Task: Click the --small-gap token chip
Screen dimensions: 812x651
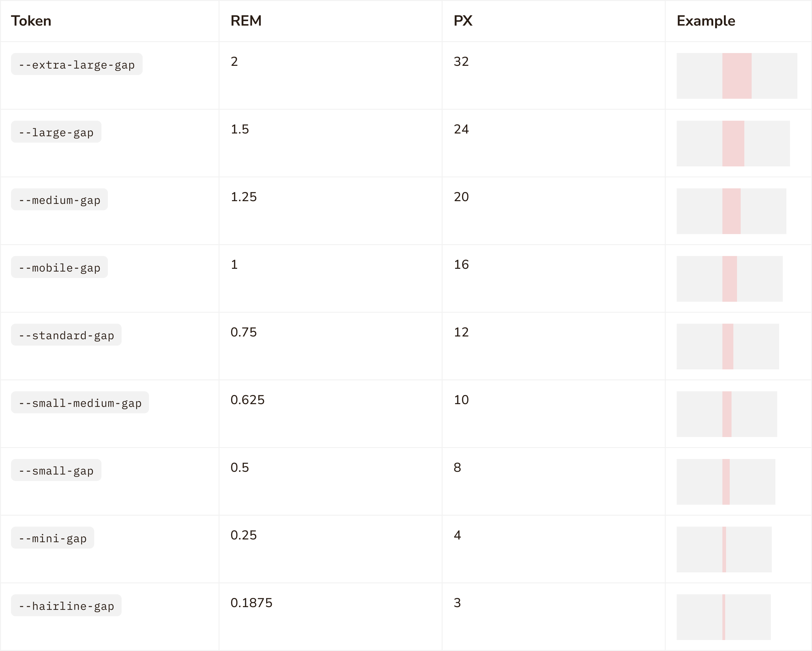Action: coord(56,470)
